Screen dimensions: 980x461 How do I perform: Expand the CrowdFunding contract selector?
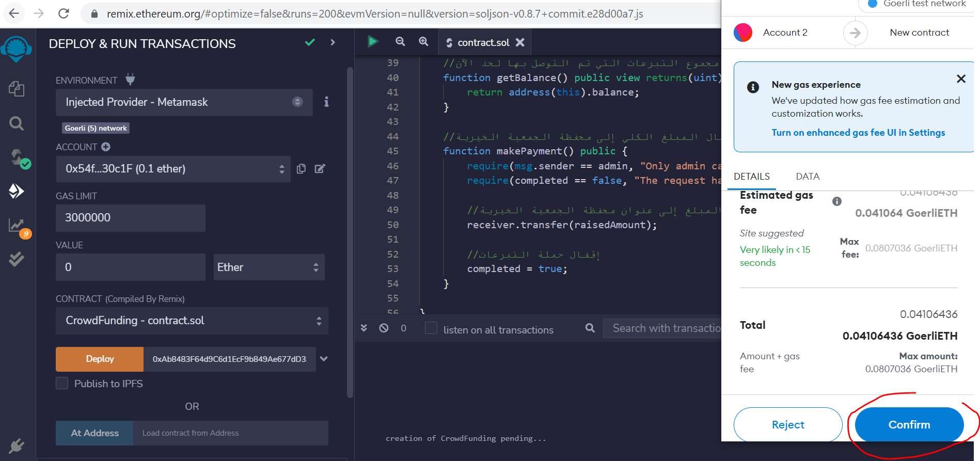(192, 321)
